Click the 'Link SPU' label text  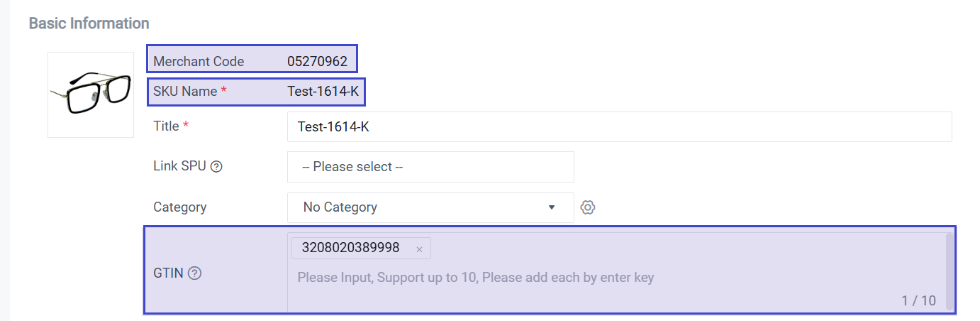[179, 166]
